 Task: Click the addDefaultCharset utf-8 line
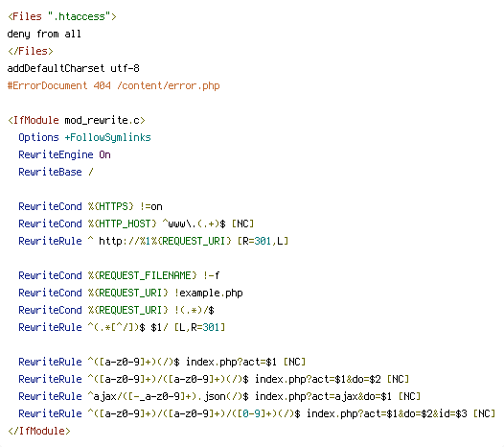point(73,68)
